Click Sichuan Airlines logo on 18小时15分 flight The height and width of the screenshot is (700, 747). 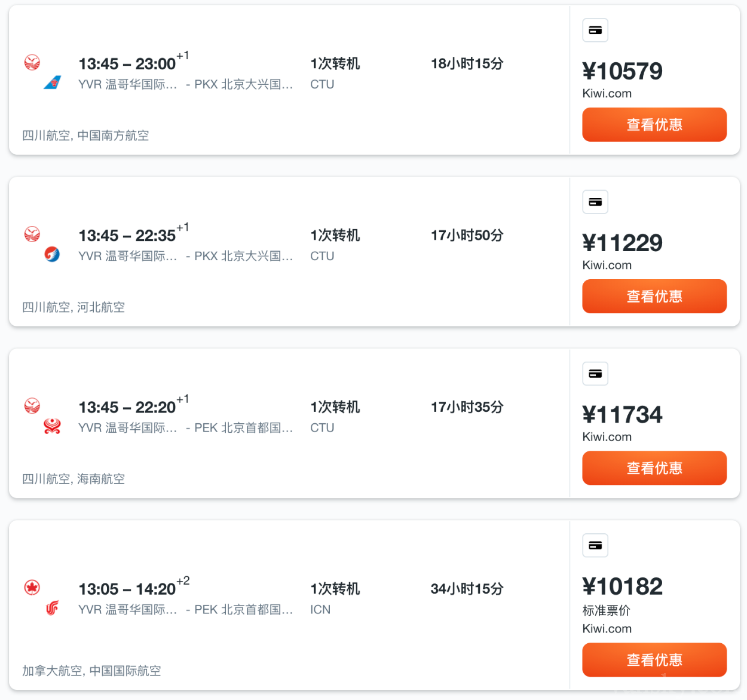32,62
